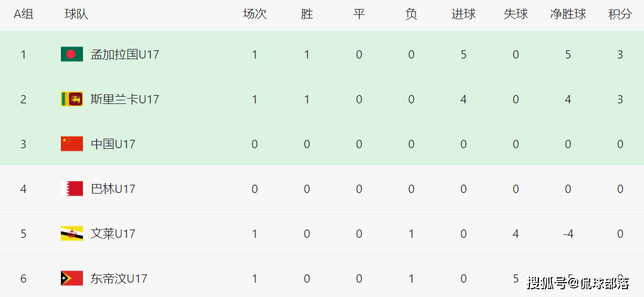Click the A组 group label

coord(23,14)
